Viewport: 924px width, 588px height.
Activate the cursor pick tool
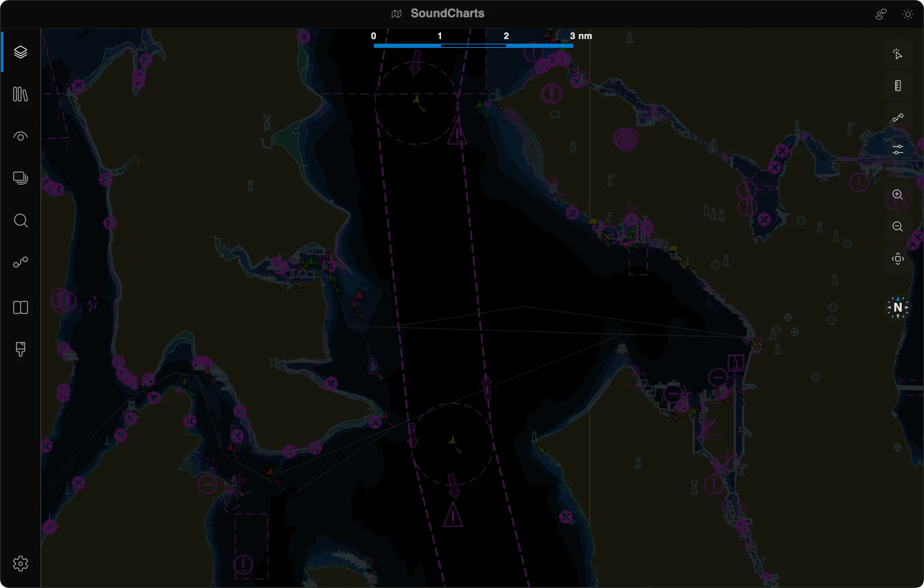point(898,54)
